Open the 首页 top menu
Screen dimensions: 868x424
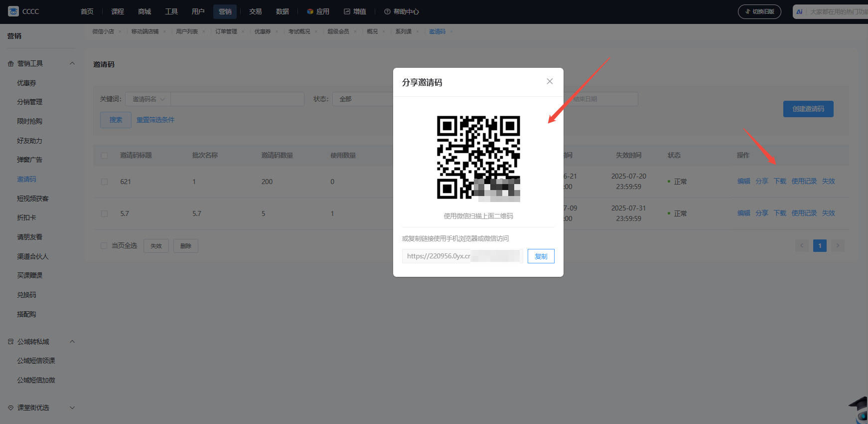click(87, 11)
